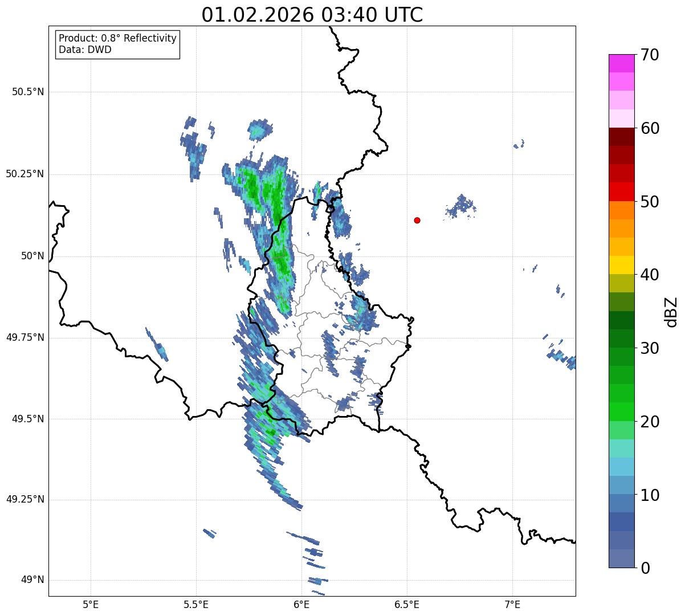Click the red station marker dot

pyautogui.click(x=417, y=220)
